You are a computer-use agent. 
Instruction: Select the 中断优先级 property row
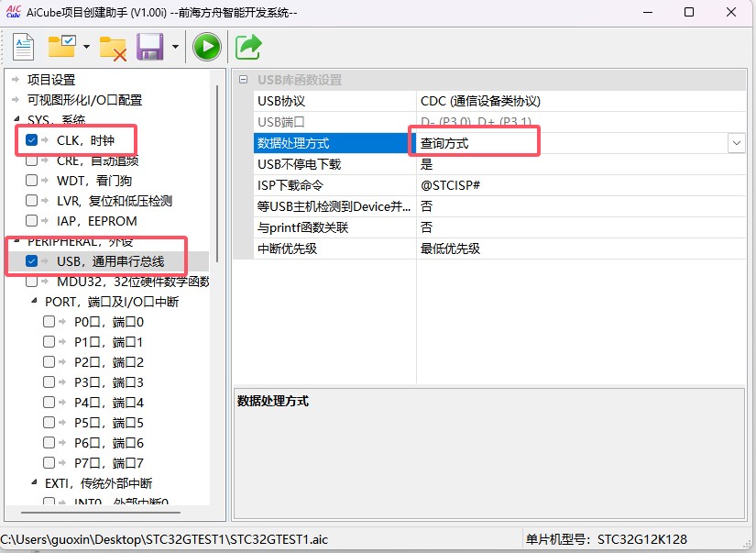[x=499, y=249]
